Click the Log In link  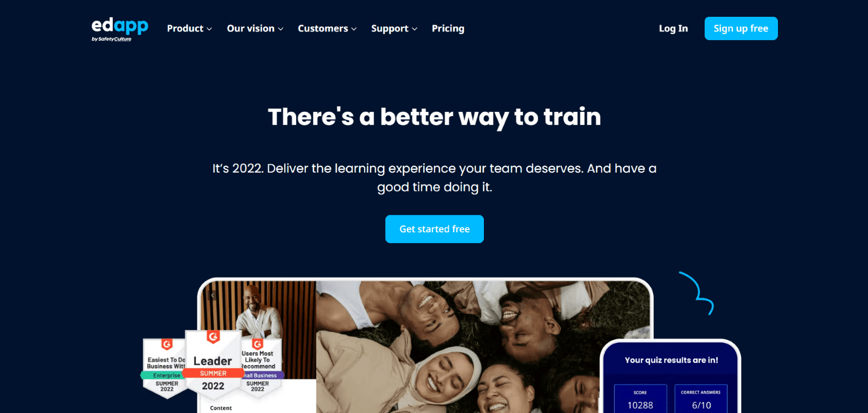pyautogui.click(x=673, y=28)
